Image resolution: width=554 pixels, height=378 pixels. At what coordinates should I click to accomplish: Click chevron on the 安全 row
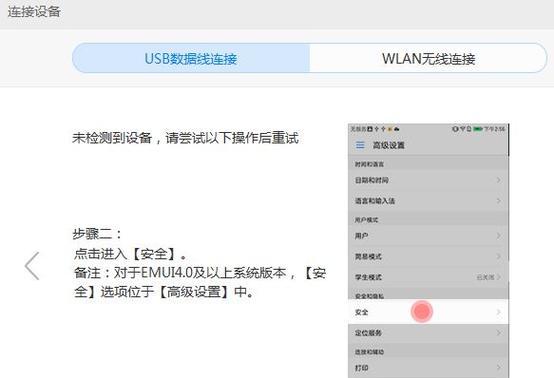pyautogui.click(x=499, y=312)
